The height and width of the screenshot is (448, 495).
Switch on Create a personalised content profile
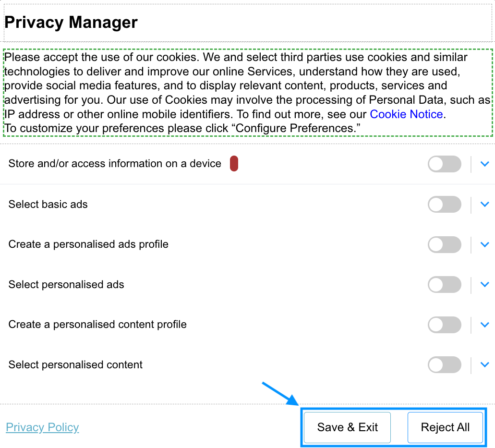pyautogui.click(x=445, y=325)
